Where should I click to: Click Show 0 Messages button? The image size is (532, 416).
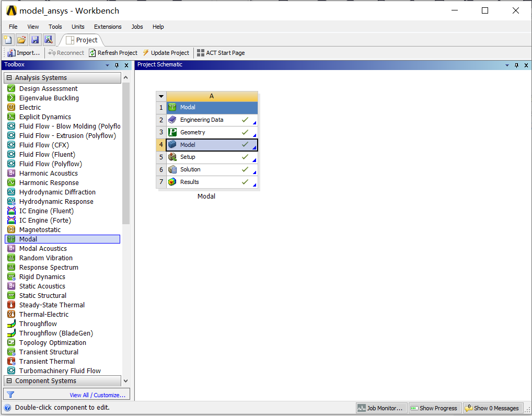(x=493, y=408)
